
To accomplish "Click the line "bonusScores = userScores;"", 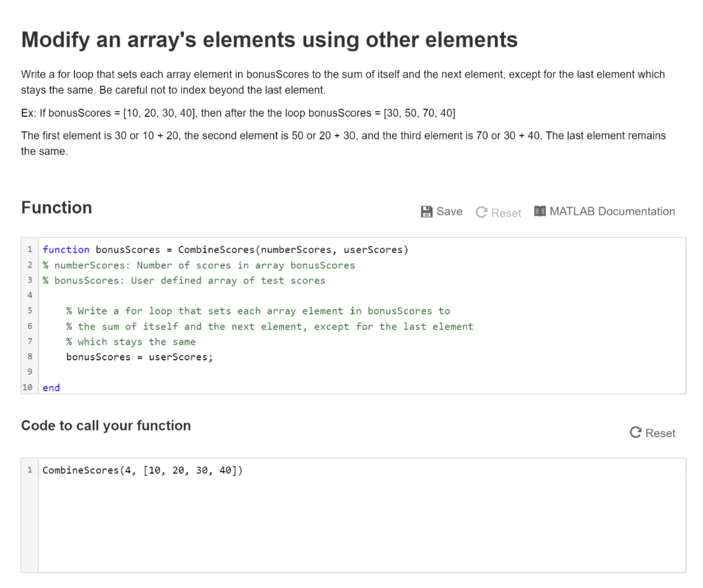I will [x=139, y=357].
